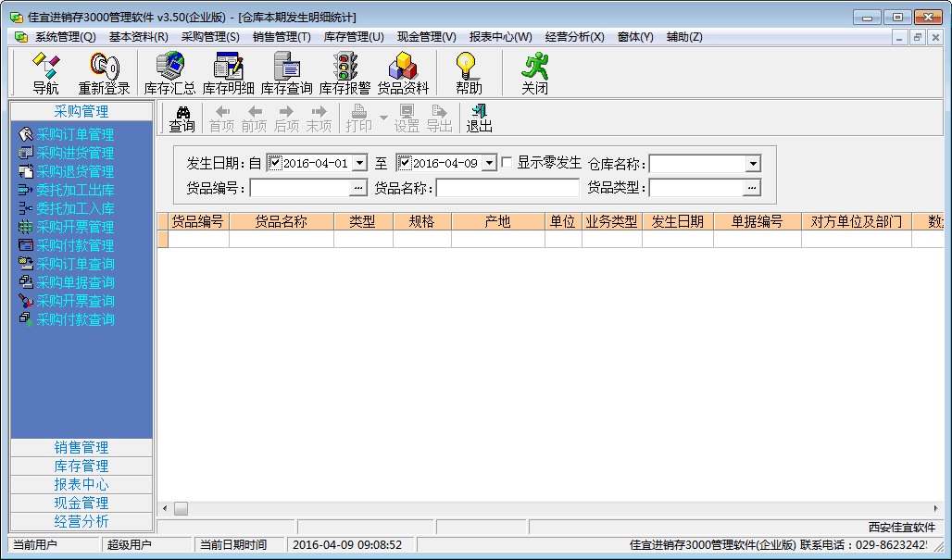The image size is (952, 560).
Task: Open the 报表中心(W) menu
Action: (500, 37)
